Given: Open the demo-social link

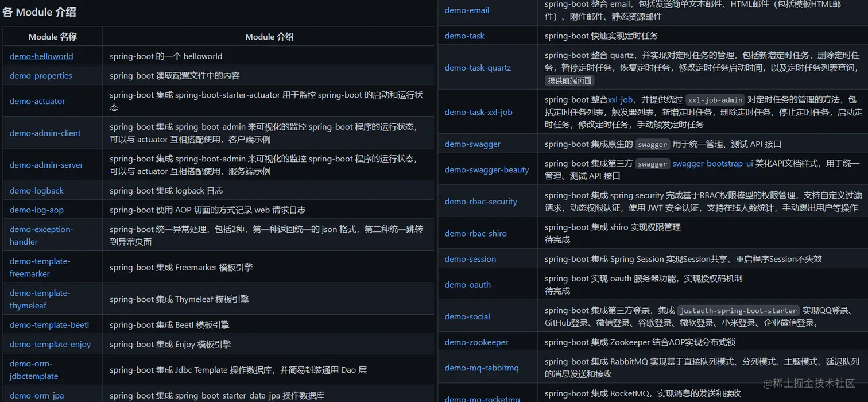Looking at the screenshot, I should click(467, 317).
